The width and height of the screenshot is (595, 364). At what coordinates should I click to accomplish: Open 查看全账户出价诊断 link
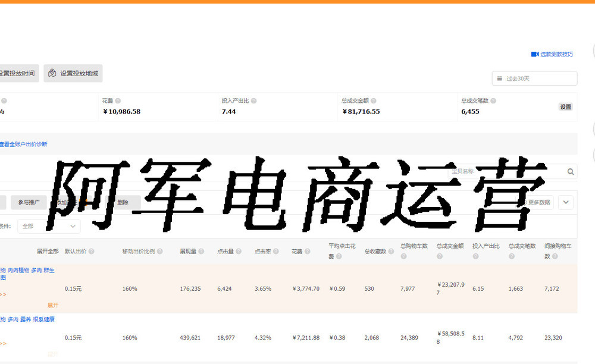(x=24, y=144)
